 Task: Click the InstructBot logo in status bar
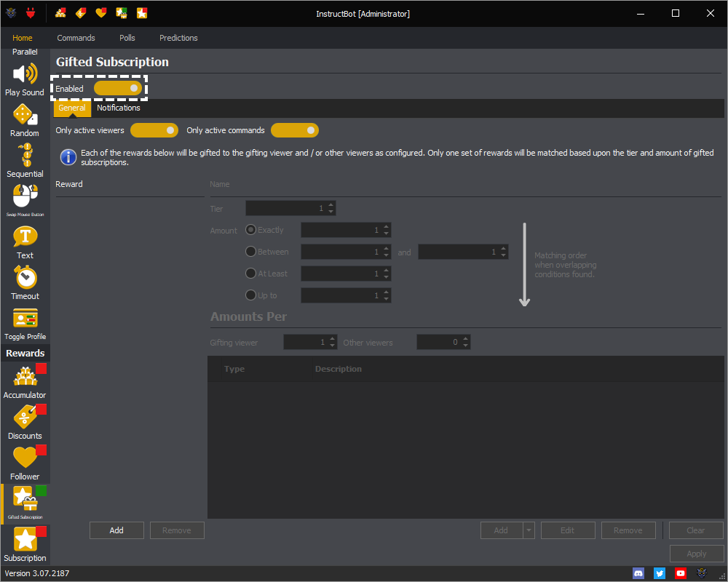point(702,573)
